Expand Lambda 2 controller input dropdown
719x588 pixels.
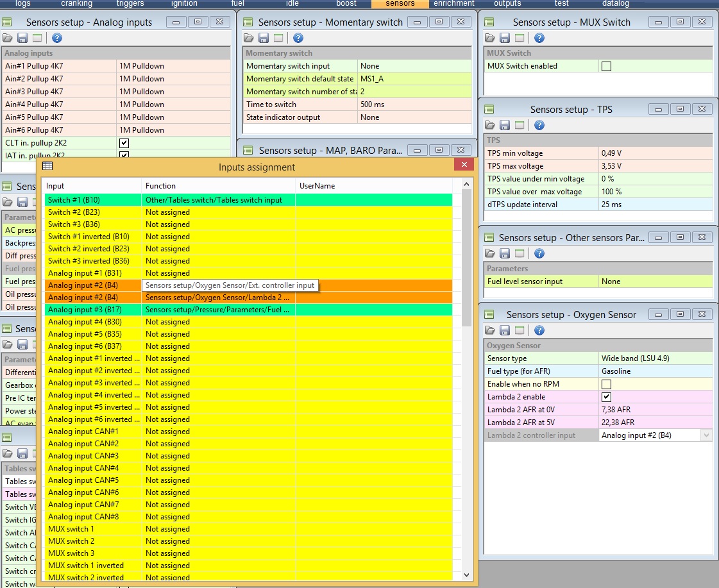[x=706, y=435]
